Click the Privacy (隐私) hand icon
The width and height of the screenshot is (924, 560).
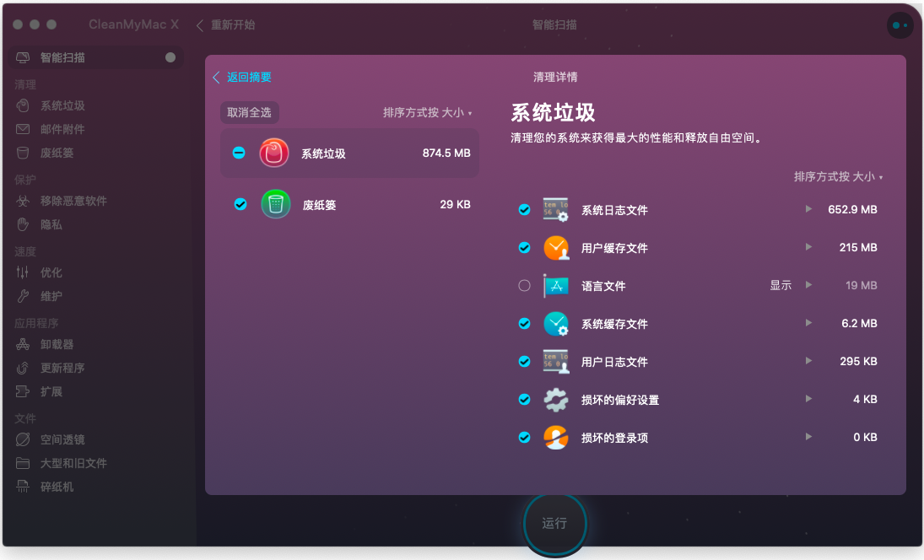(23, 225)
